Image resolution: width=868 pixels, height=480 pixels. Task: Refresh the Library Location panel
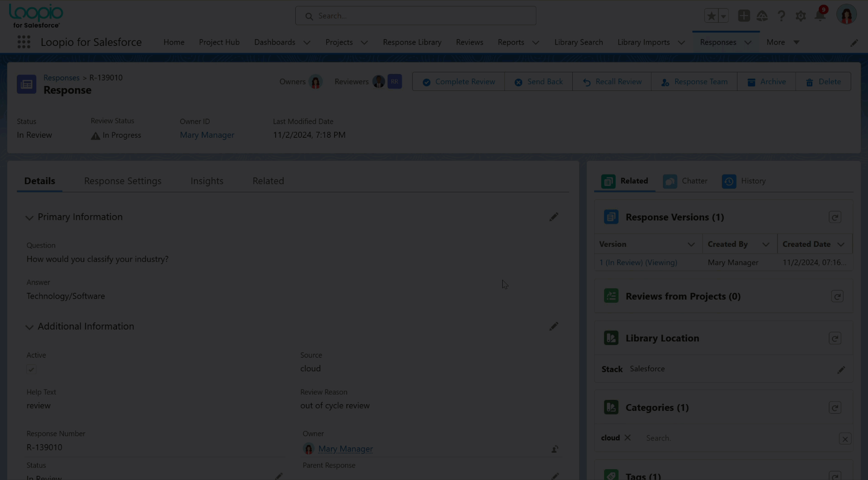835,338
